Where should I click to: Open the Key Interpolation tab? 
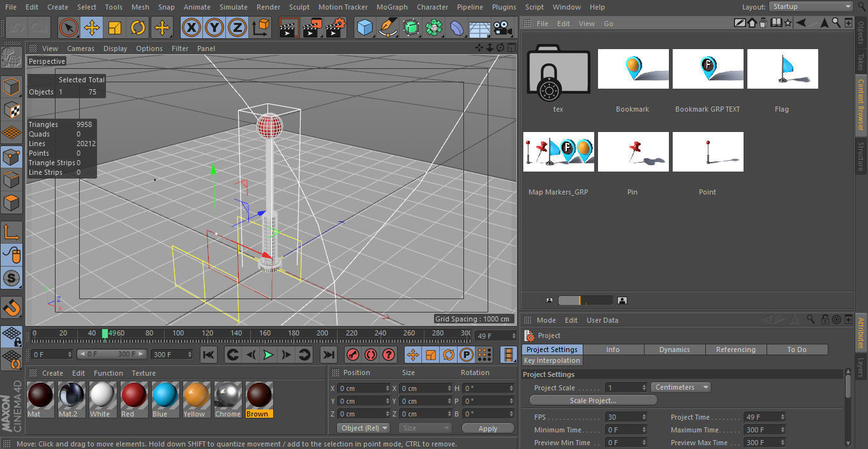552,360
